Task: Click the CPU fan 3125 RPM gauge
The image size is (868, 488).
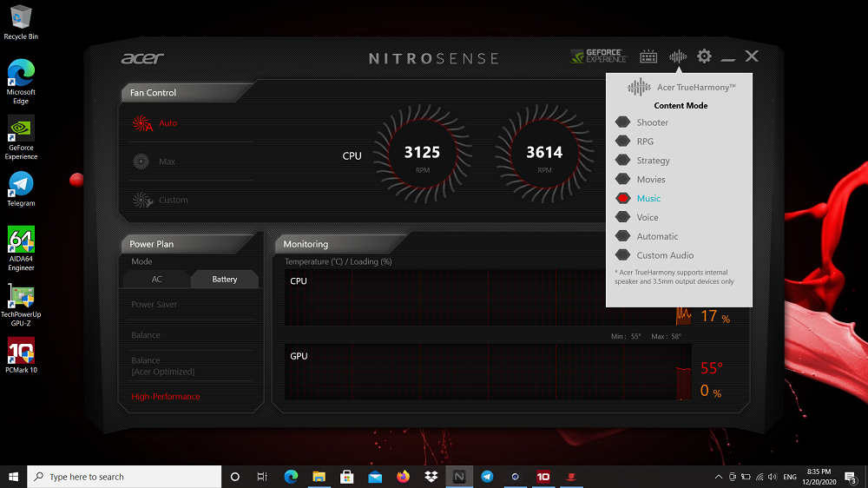Action: pyautogui.click(x=423, y=154)
